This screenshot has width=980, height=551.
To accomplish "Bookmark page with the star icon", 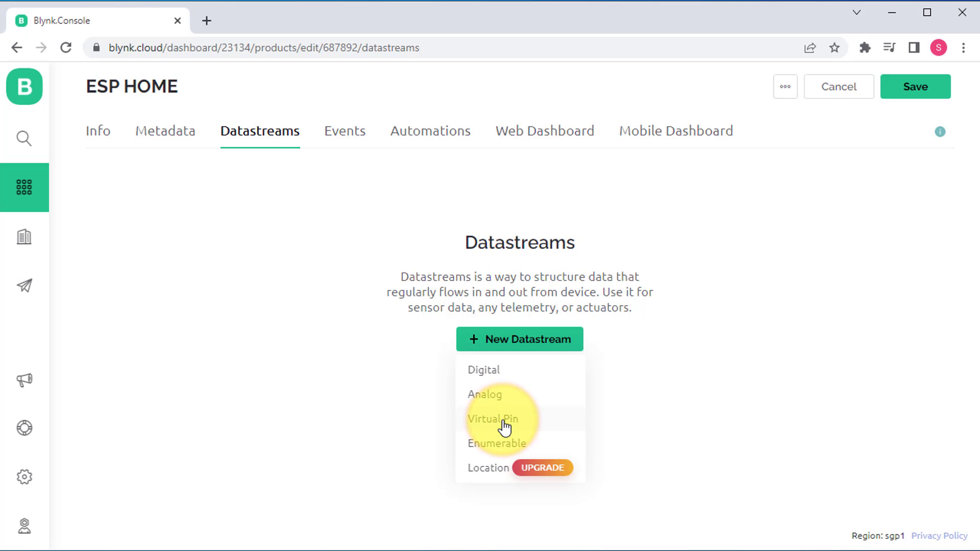I will coord(835,47).
